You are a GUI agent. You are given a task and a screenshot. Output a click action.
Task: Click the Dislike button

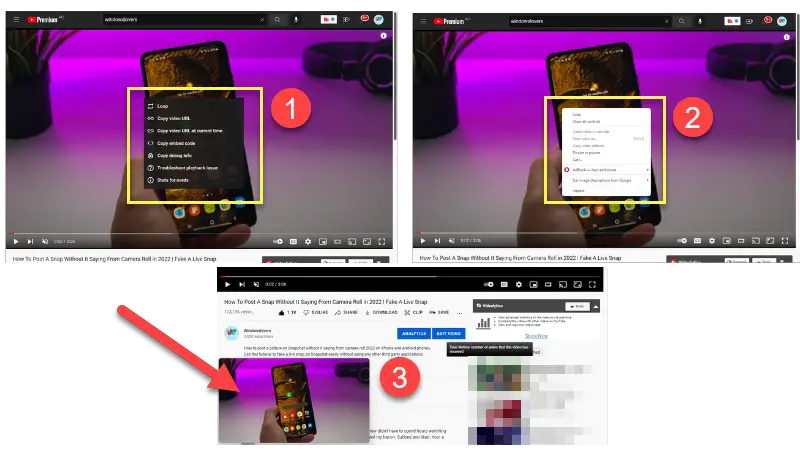tap(316, 312)
